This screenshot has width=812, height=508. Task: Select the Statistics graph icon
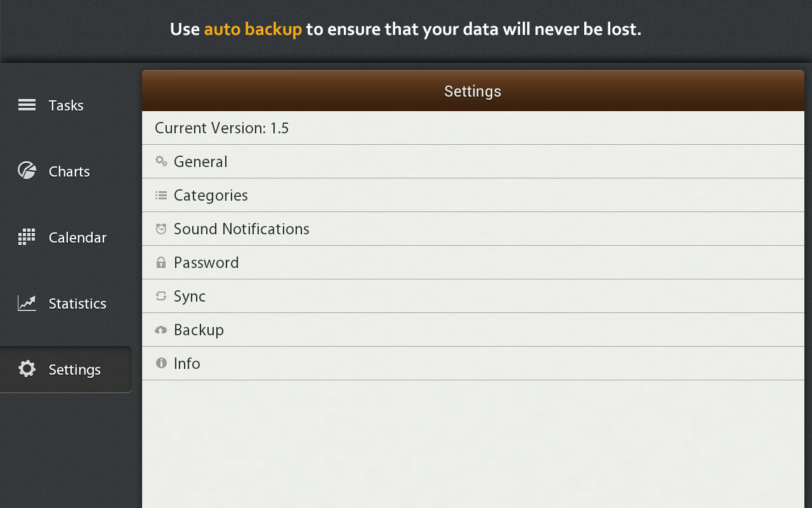click(x=27, y=303)
